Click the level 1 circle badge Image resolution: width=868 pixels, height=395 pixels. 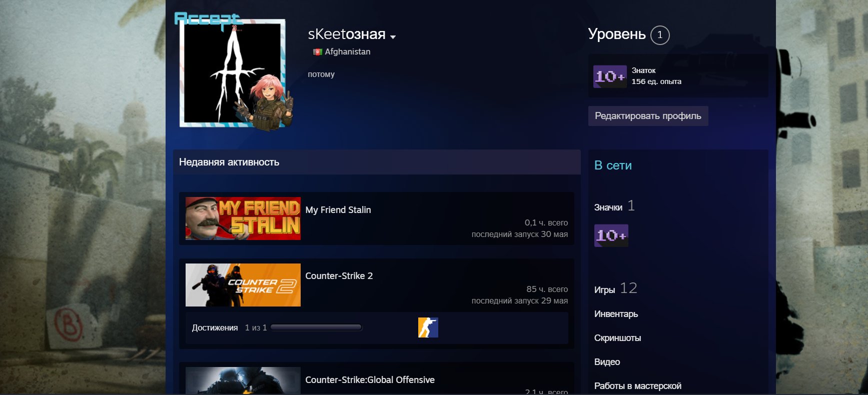(660, 35)
